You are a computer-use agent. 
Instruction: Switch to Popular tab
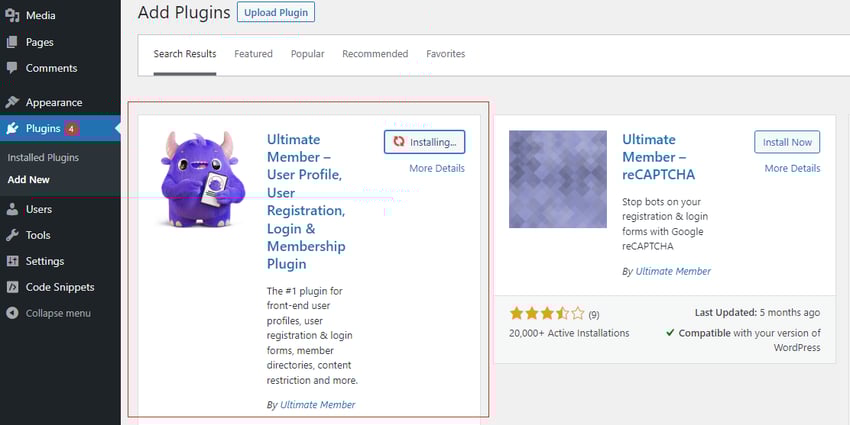click(307, 54)
